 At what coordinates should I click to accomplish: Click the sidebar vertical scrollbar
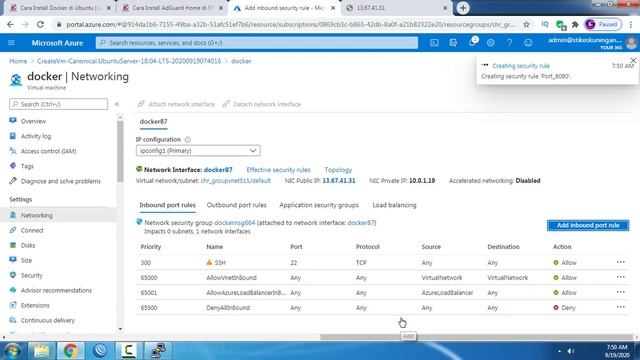click(x=120, y=152)
